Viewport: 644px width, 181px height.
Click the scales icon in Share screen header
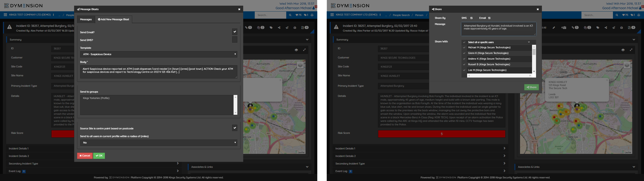click(x=639, y=15)
